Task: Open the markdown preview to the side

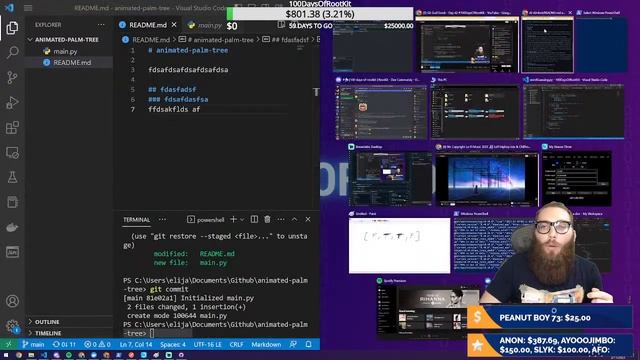Action: (x=281, y=25)
